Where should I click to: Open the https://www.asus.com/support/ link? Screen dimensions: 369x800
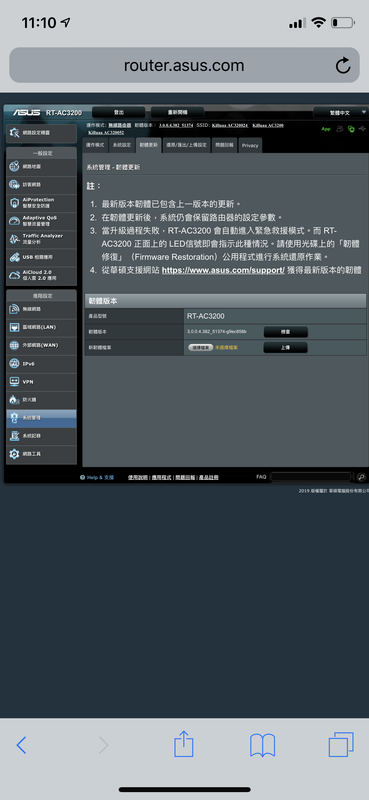point(223,270)
